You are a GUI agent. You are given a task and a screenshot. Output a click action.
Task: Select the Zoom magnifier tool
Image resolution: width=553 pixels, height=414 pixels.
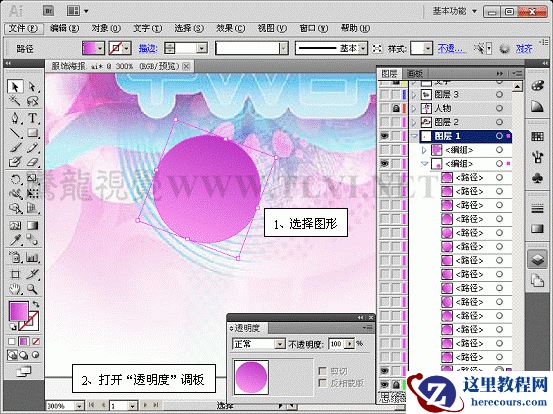click(32, 289)
